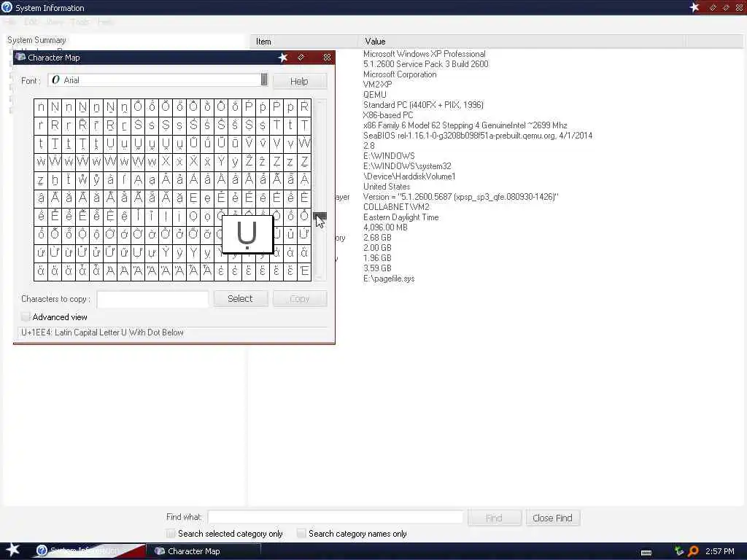Viewport: 747px width, 560px height.
Task: Click the italic O font icon beside Arial
Action: tap(55, 80)
